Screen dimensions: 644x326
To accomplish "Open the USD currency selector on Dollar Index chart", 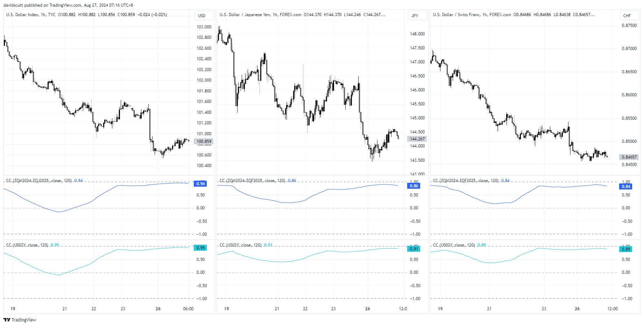I will coord(204,15).
